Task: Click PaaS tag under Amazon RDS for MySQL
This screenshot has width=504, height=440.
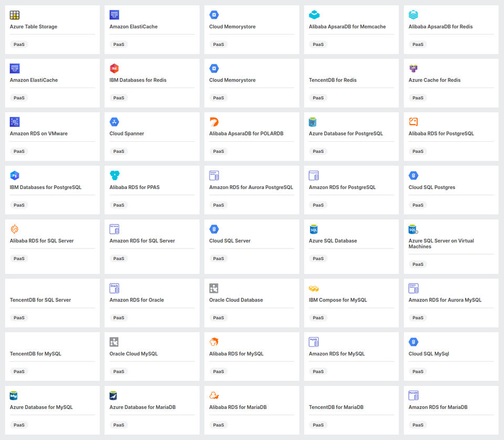Action: (x=318, y=372)
